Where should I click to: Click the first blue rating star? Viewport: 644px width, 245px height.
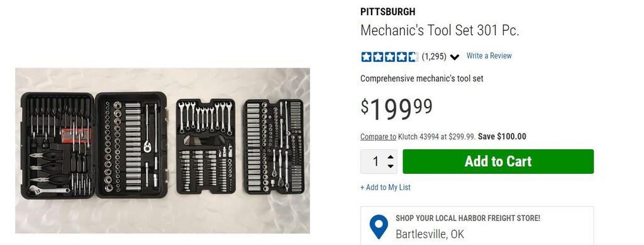point(366,57)
